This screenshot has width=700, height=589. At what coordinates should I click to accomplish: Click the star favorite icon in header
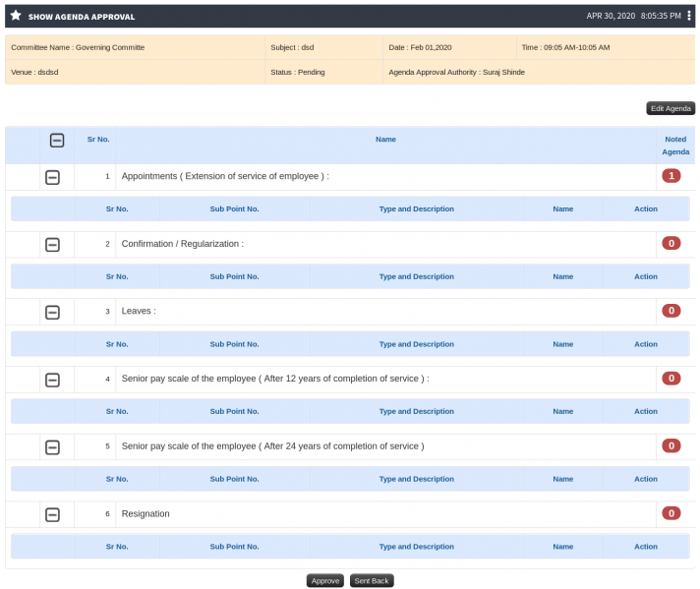[16, 16]
